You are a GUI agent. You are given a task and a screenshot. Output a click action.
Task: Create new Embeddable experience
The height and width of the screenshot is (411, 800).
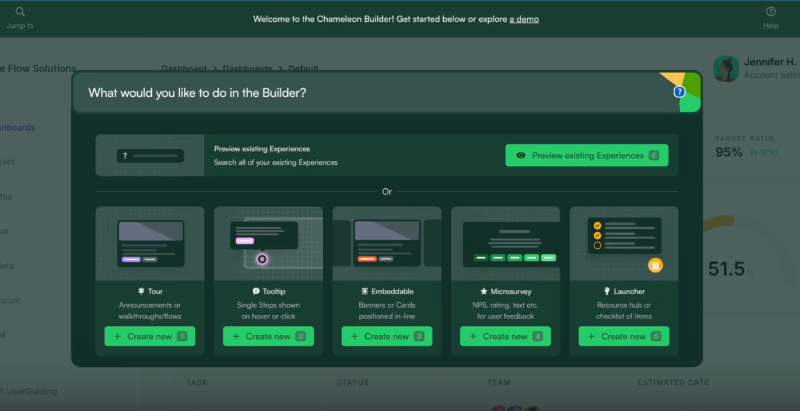[387, 337]
